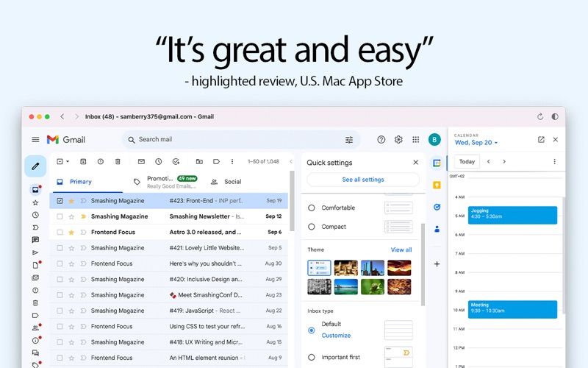588x368 pixels.
Task: Select the default light theme swatch
Action: pos(319,268)
